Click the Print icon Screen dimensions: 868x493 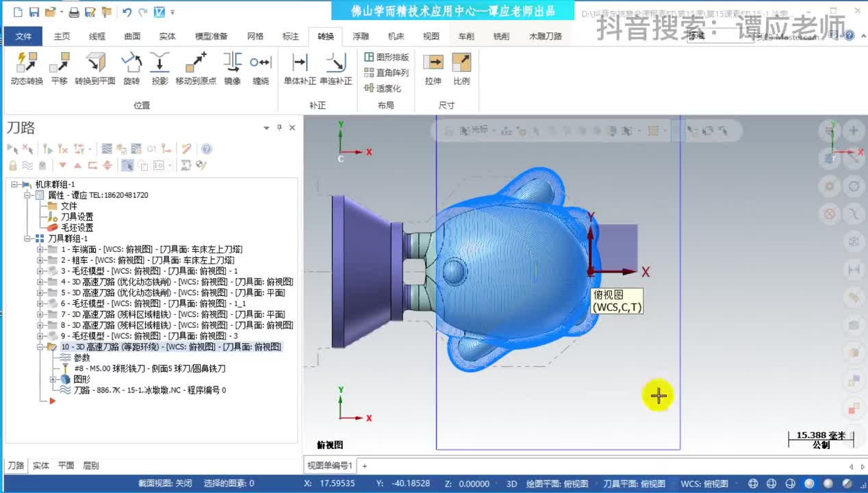[x=74, y=12]
